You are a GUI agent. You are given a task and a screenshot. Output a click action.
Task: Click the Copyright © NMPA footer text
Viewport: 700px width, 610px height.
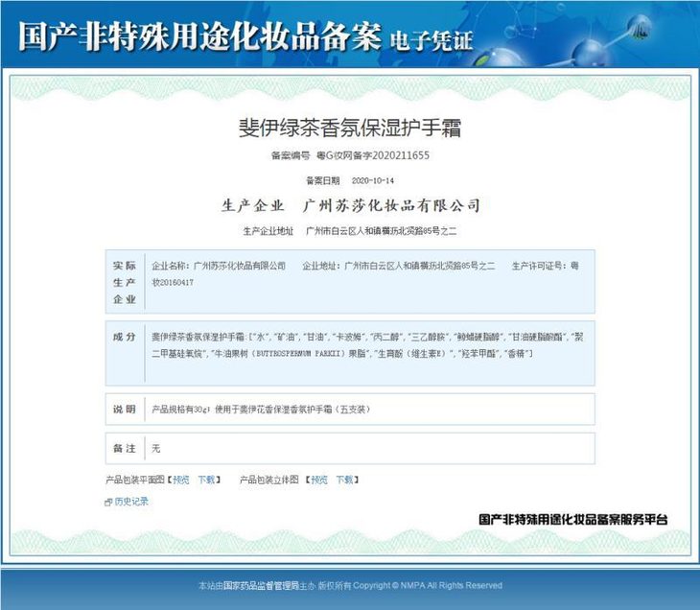coord(444,585)
